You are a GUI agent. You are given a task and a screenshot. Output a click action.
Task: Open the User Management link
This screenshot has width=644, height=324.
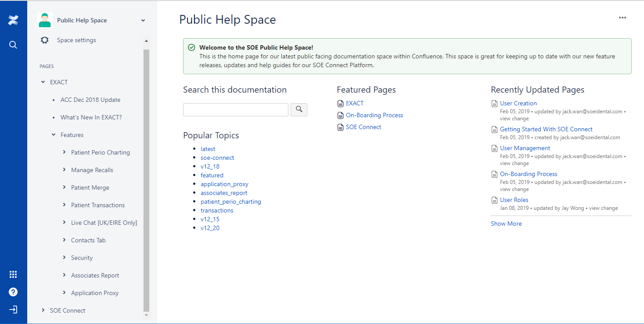click(525, 148)
